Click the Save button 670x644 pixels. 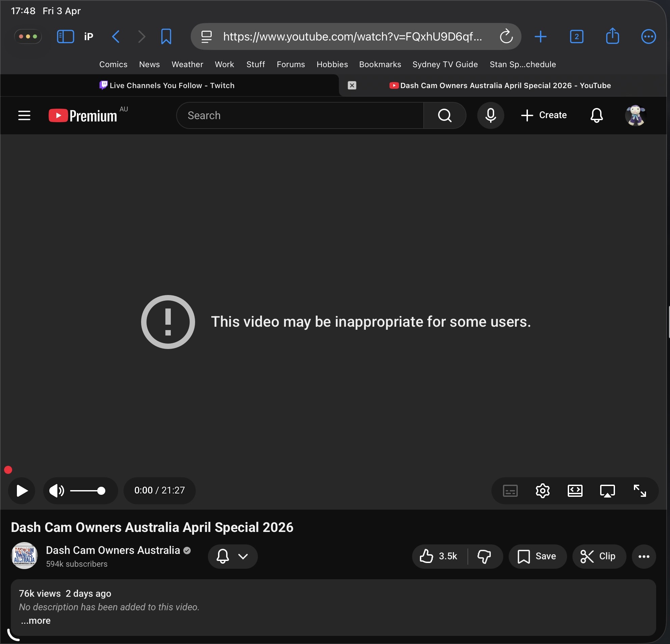(537, 556)
